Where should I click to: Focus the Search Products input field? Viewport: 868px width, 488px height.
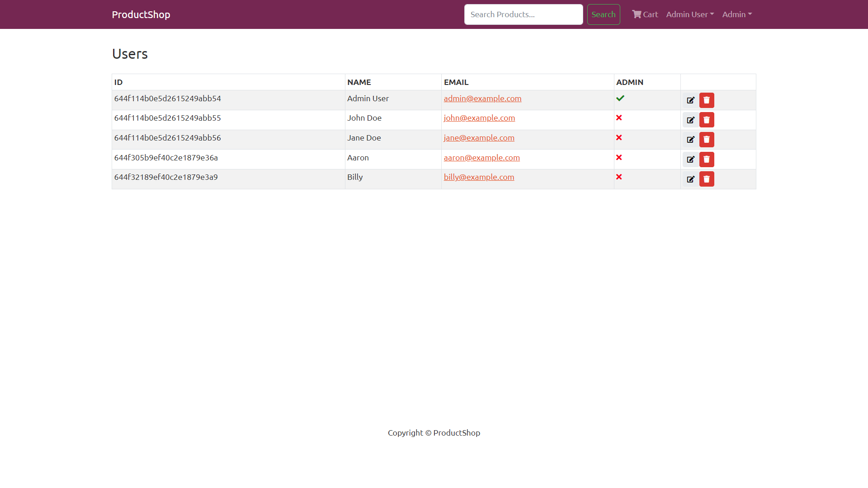(524, 14)
